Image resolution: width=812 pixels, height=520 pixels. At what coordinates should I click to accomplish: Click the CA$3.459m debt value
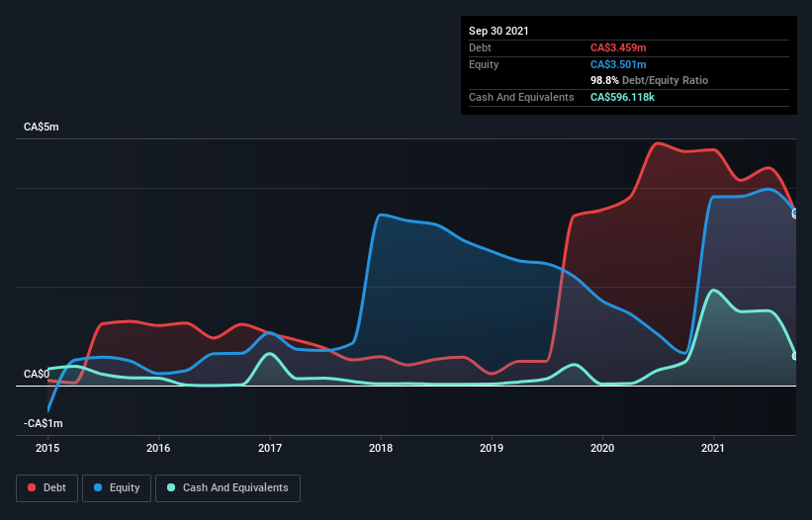pyautogui.click(x=618, y=48)
